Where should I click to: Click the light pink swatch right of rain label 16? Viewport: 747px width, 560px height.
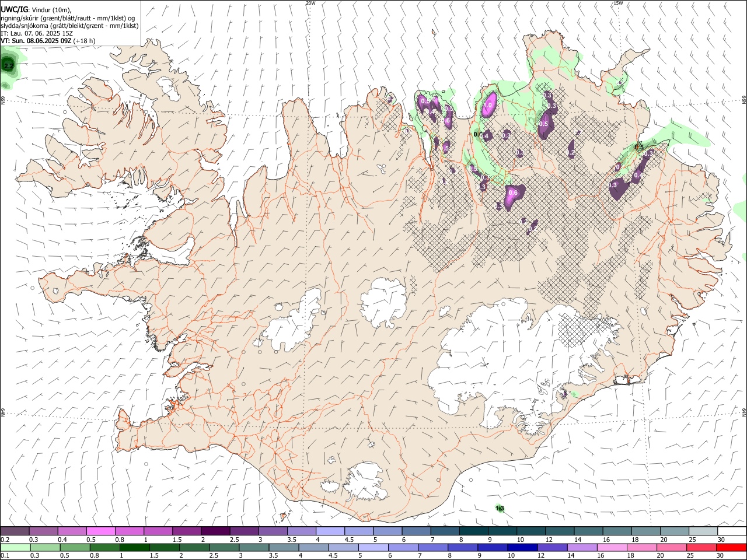(x=611, y=548)
